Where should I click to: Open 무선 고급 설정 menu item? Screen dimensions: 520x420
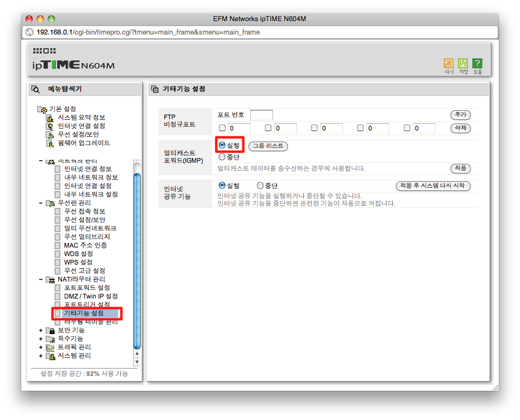click(x=85, y=271)
